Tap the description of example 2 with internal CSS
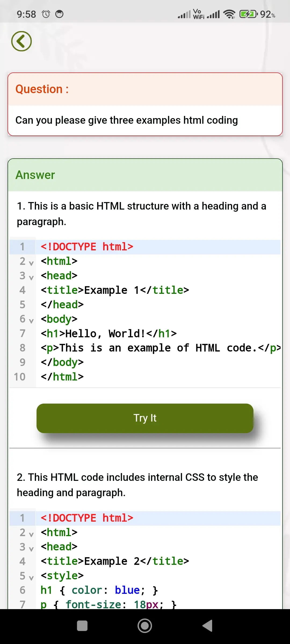Viewport: 290px width, 644px height. 137,485
